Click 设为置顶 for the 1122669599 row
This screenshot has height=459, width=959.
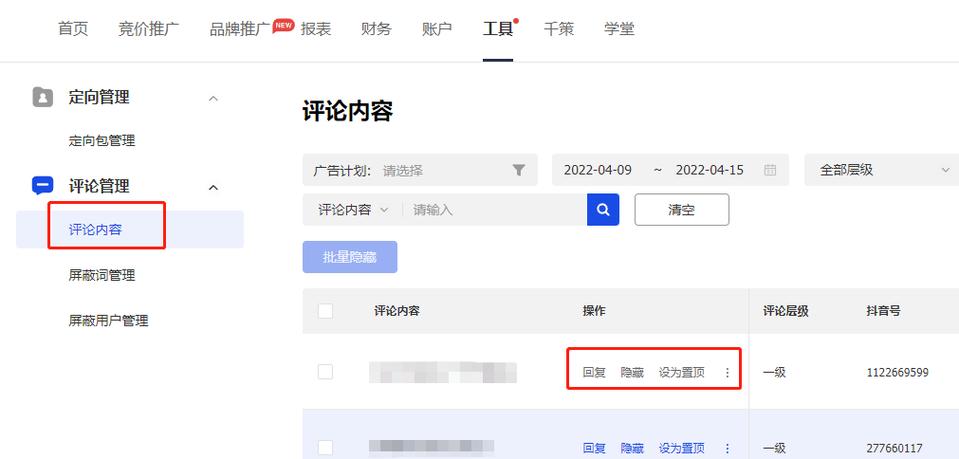point(682,372)
